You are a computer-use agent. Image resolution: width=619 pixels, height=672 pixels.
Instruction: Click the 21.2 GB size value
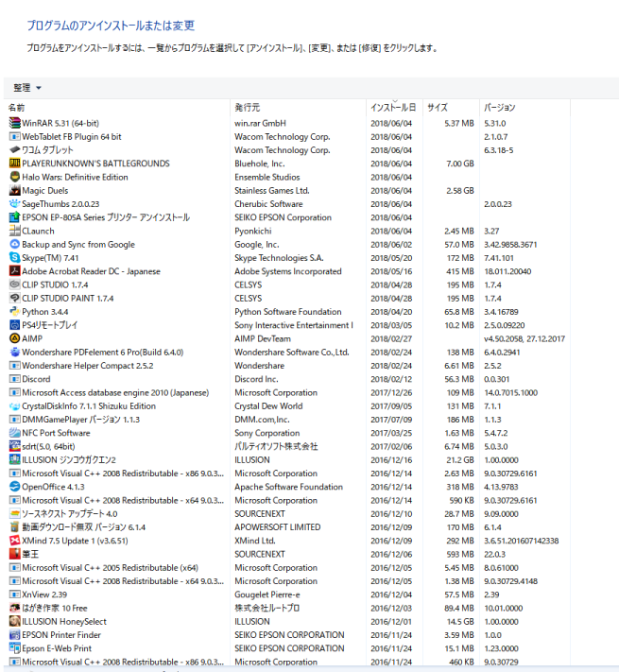pyautogui.click(x=460, y=460)
